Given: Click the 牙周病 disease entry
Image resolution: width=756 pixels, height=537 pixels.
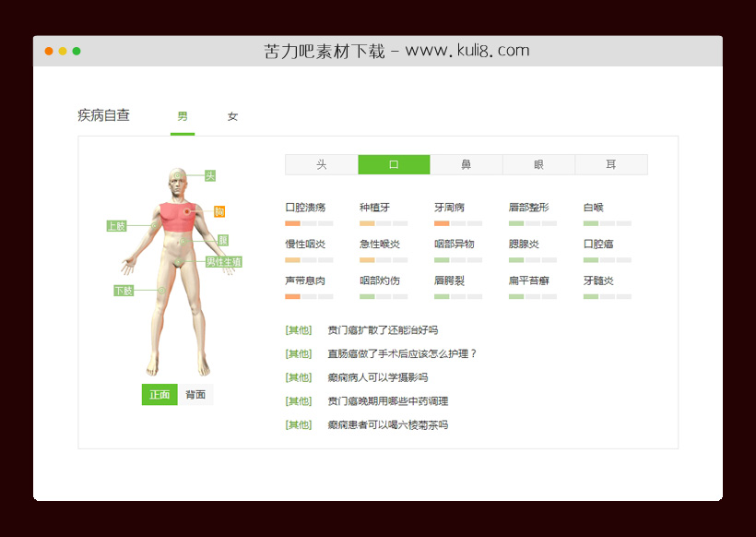Looking at the screenshot, I should tap(448, 207).
